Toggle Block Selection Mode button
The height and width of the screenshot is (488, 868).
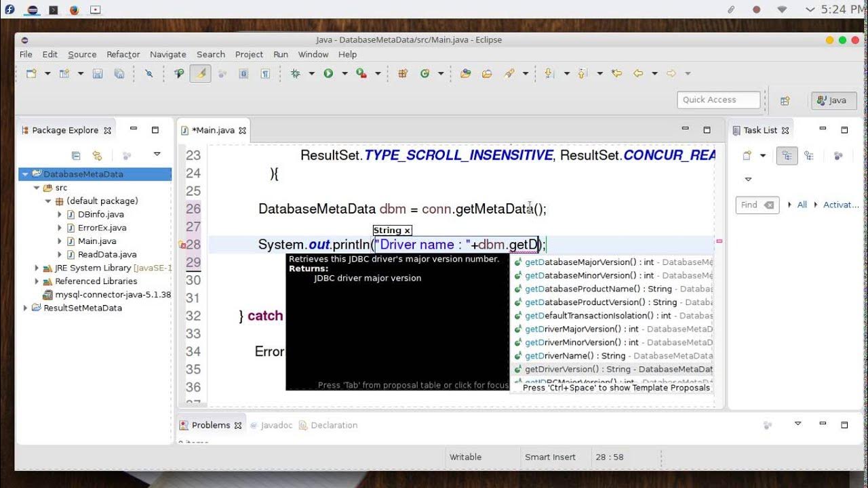click(243, 73)
